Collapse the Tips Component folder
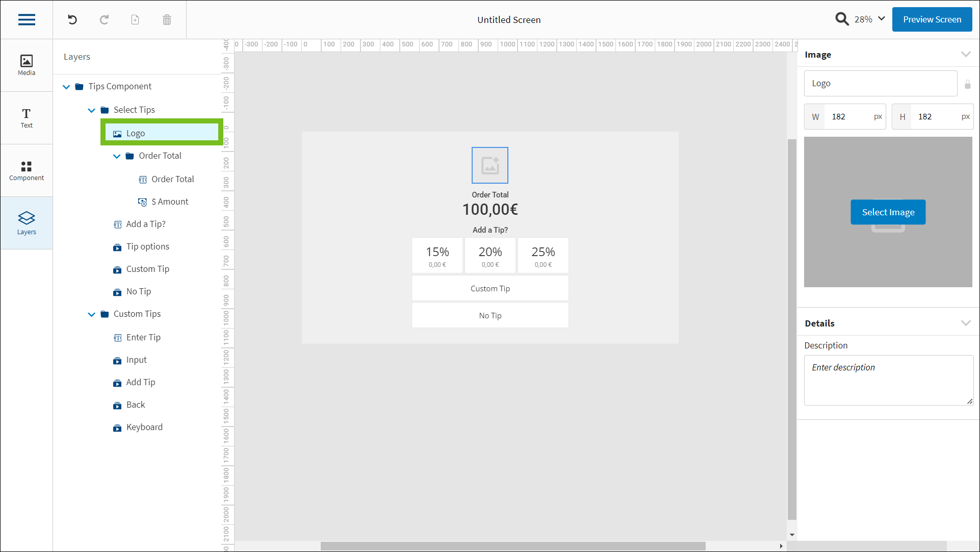The height and width of the screenshot is (552, 980). 66,87
